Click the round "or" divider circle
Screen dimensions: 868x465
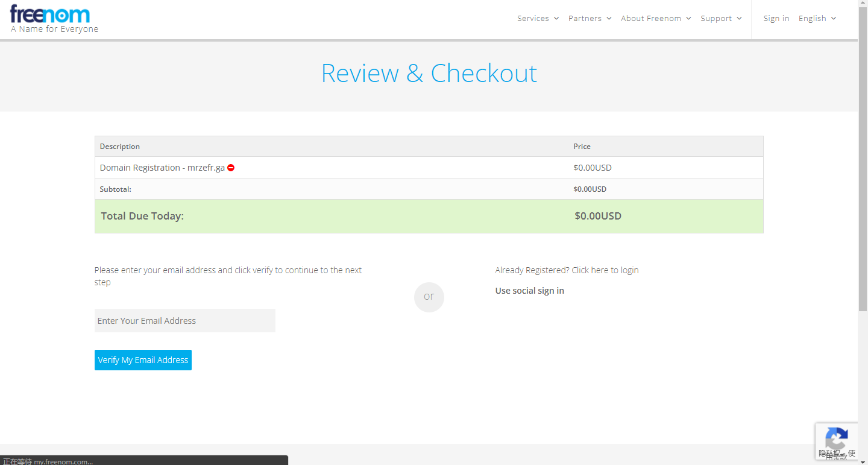429,297
